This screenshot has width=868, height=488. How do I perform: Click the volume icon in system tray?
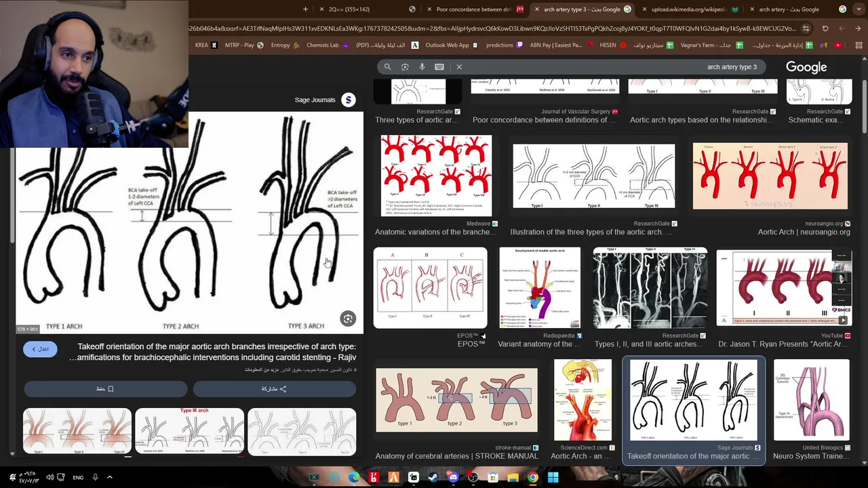coord(50,477)
